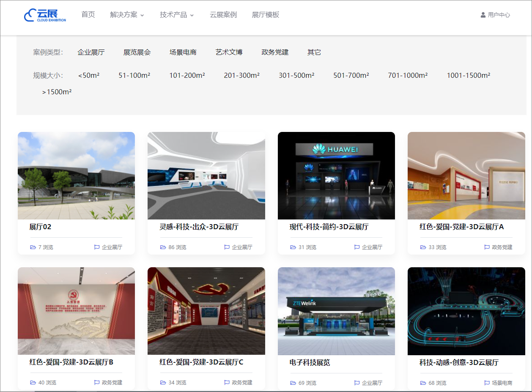Viewport: 532px width, 392px height.
Task: Filter cases by 政务党建 type
Action: pyautogui.click(x=275, y=52)
